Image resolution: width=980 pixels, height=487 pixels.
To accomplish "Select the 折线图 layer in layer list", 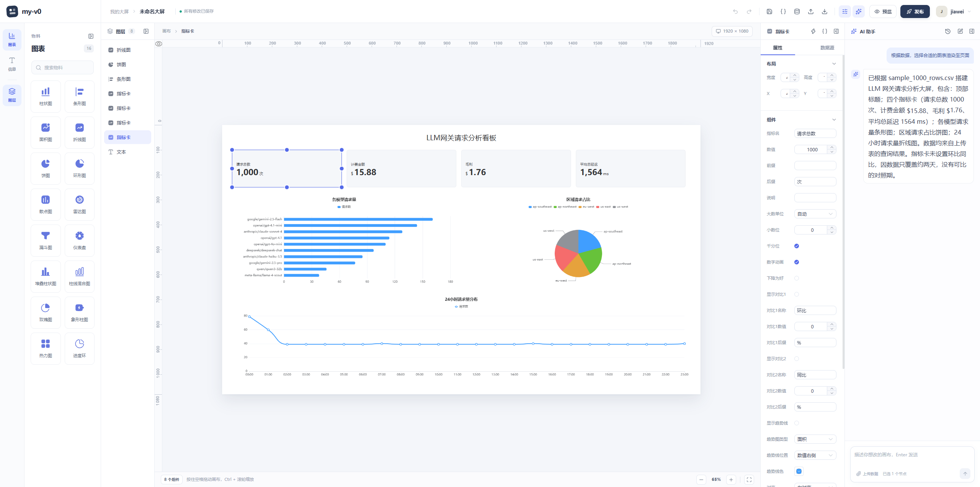I will pyautogui.click(x=127, y=50).
